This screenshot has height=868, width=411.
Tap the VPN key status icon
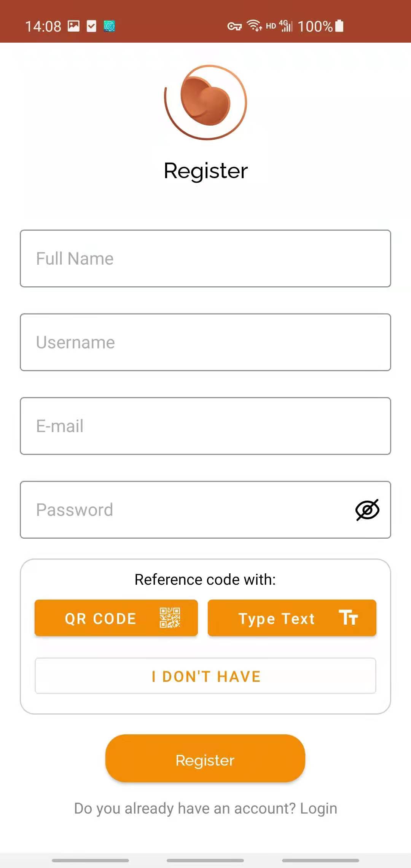pyautogui.click(x=234, y=26)
